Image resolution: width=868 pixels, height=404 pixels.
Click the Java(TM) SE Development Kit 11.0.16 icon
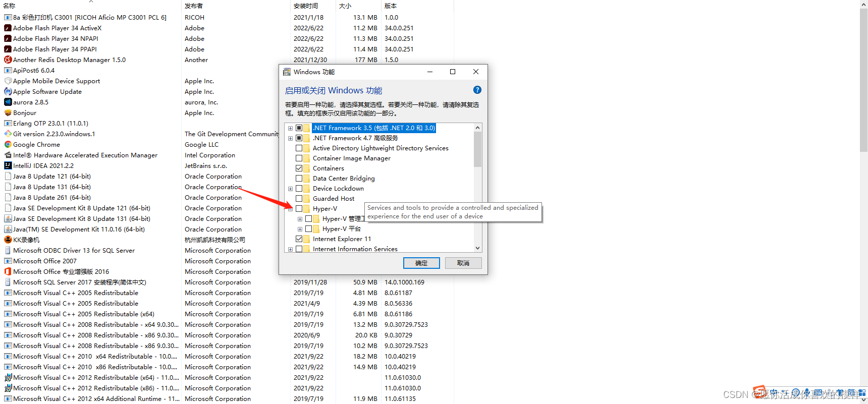8,229
